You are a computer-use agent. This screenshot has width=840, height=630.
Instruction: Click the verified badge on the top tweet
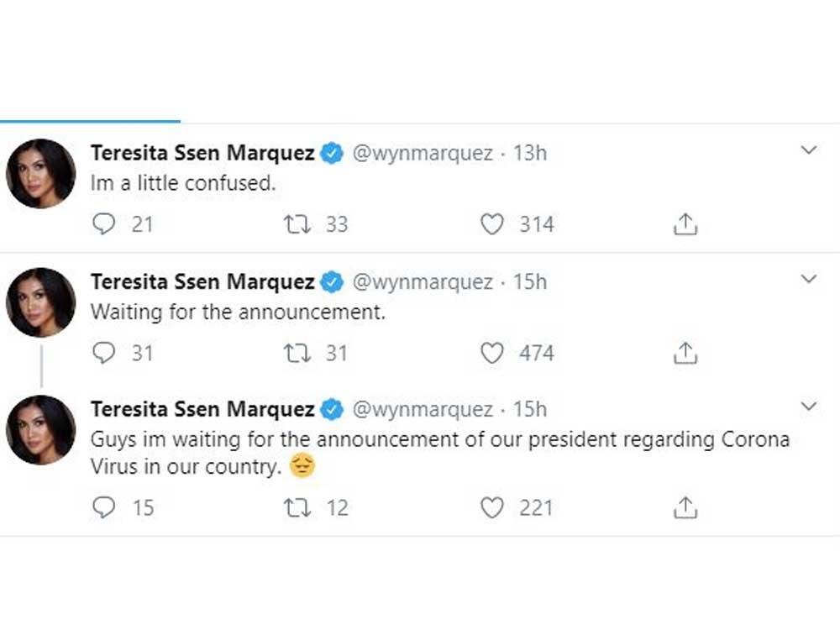[332, 153]
